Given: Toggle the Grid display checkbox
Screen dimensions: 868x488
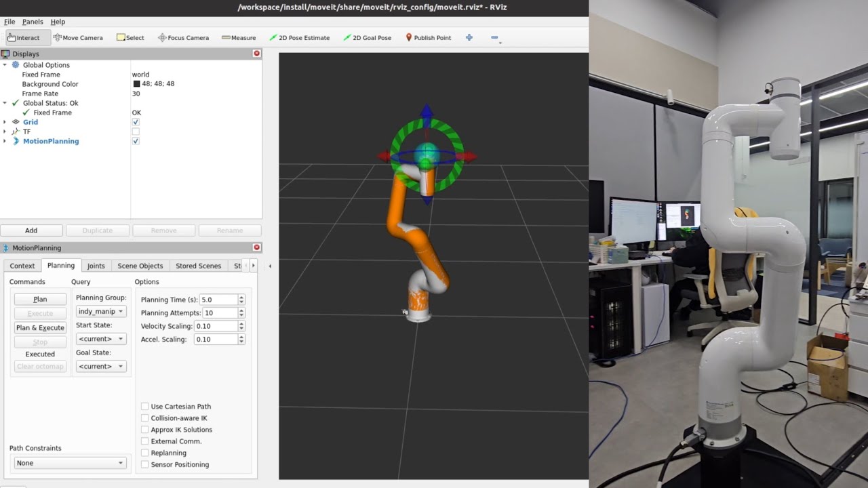Looking at the screenshot, I should click(136, 122).
